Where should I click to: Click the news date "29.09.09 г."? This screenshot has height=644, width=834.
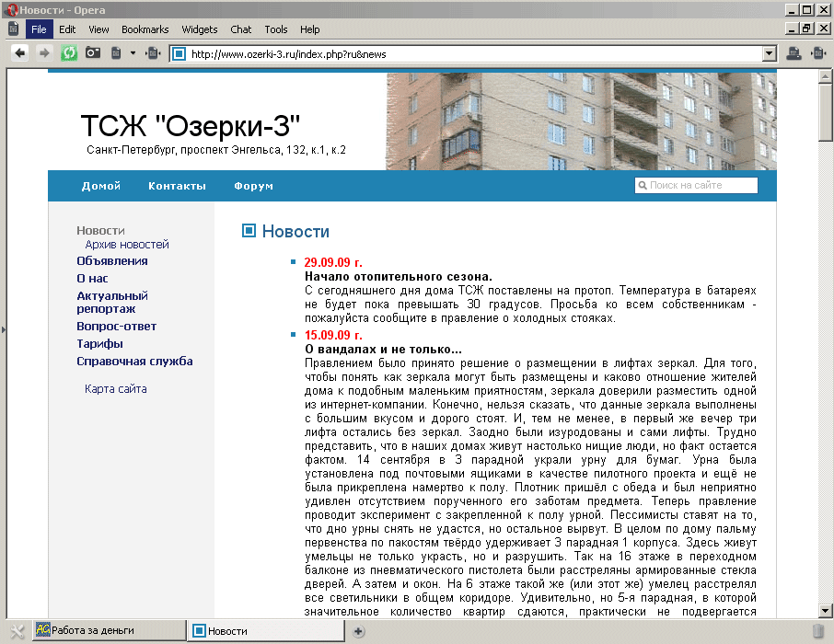click(x=333, y=262)
